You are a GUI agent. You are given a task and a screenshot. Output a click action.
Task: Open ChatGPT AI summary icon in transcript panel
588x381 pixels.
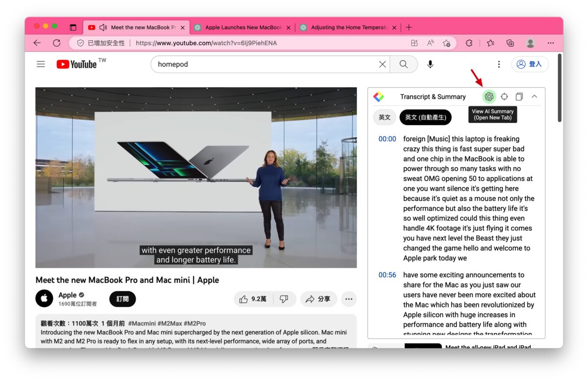click(489, 97)
